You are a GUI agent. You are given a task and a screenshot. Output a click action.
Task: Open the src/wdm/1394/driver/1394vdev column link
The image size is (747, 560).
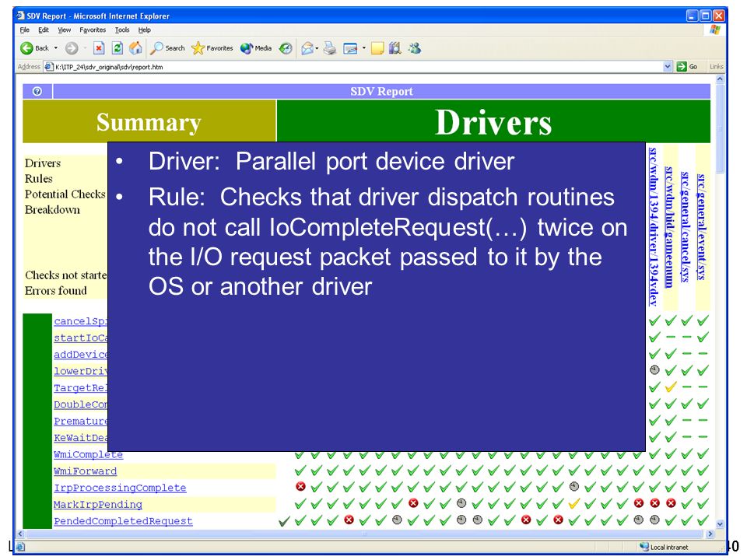(654, 226)
